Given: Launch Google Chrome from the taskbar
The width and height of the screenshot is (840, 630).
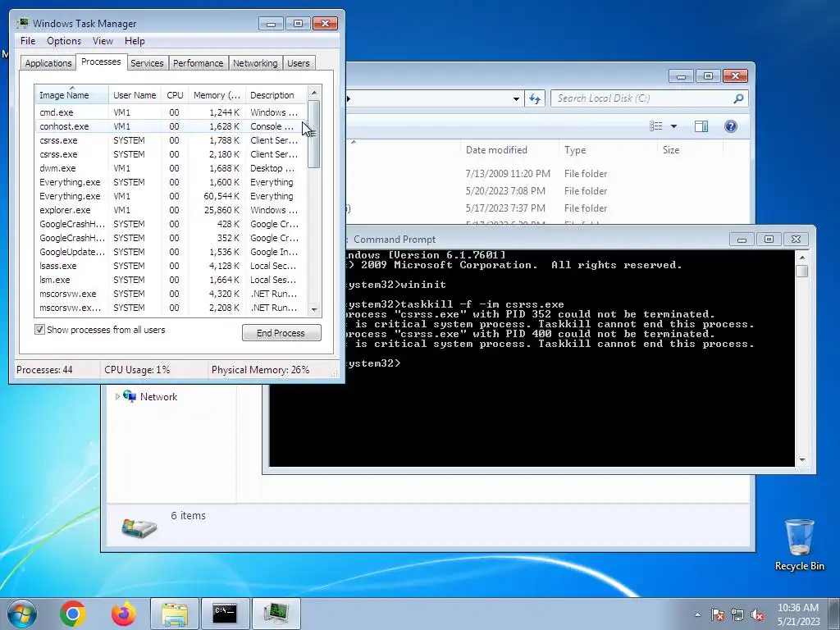Looking at the screenshot, I should pos(73,614).
